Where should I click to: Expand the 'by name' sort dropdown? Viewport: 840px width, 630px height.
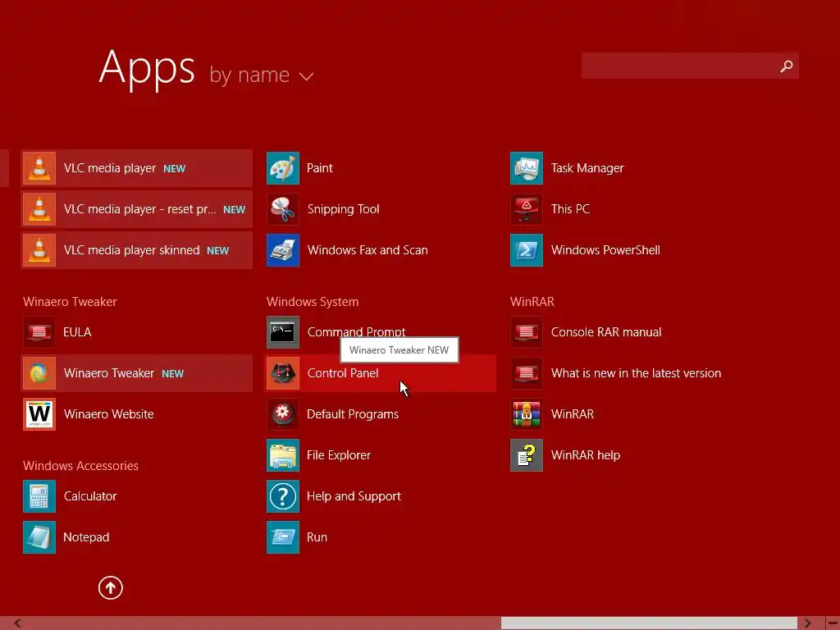[x=262, y=75]
